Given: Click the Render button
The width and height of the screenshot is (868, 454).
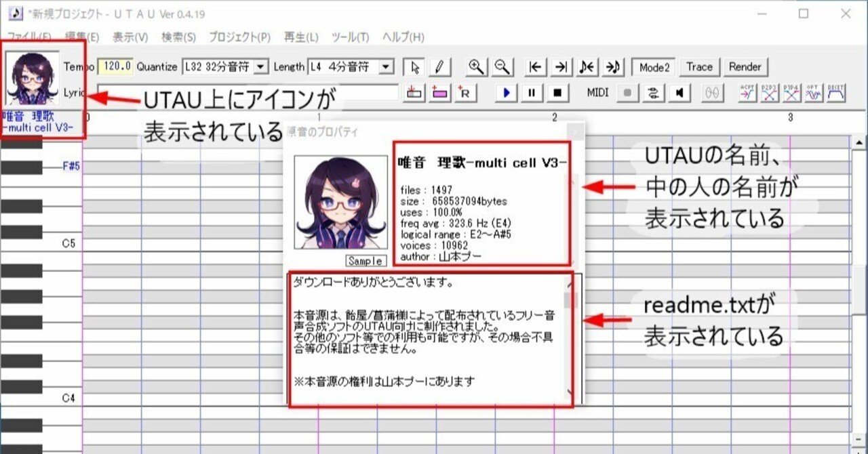Looking at the screenshot, I should click(x=745, y=66).
